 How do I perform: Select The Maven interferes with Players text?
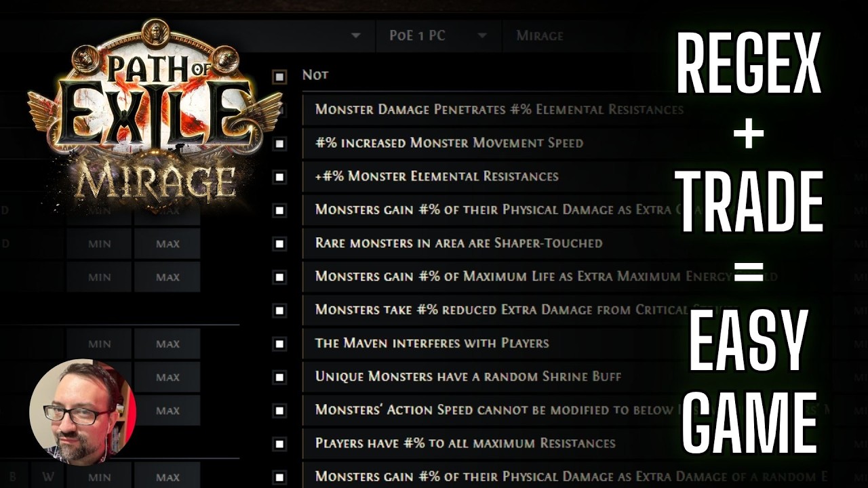pyautogui.click(x=432, y=343)
